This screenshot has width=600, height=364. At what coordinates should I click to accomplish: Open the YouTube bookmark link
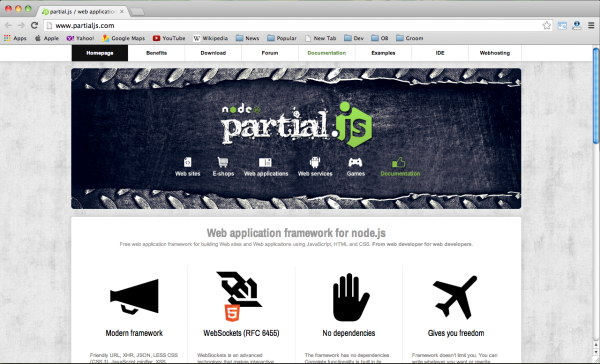point(169,38)
